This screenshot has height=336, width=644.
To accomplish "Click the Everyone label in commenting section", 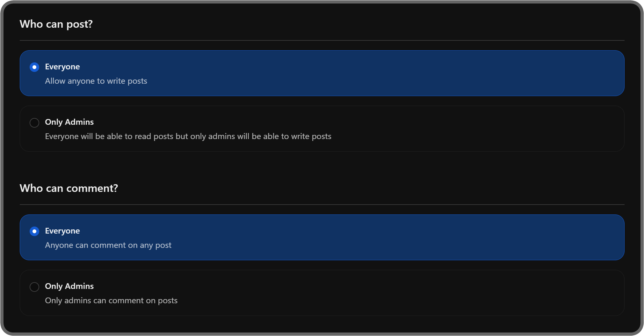I will pos(62,231).
